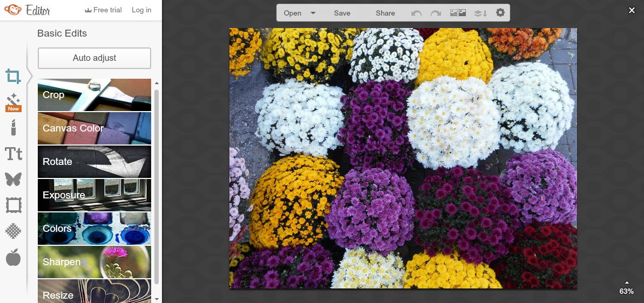Screen dimensions: 644x303
Task: Choose Crop from Basic Edits list
Action: (94, 95)
